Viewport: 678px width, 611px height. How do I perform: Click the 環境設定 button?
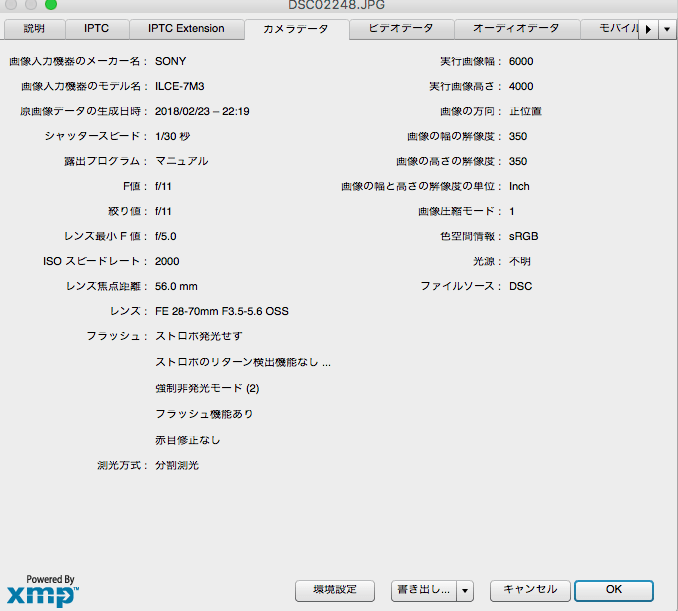pos(335,590)
